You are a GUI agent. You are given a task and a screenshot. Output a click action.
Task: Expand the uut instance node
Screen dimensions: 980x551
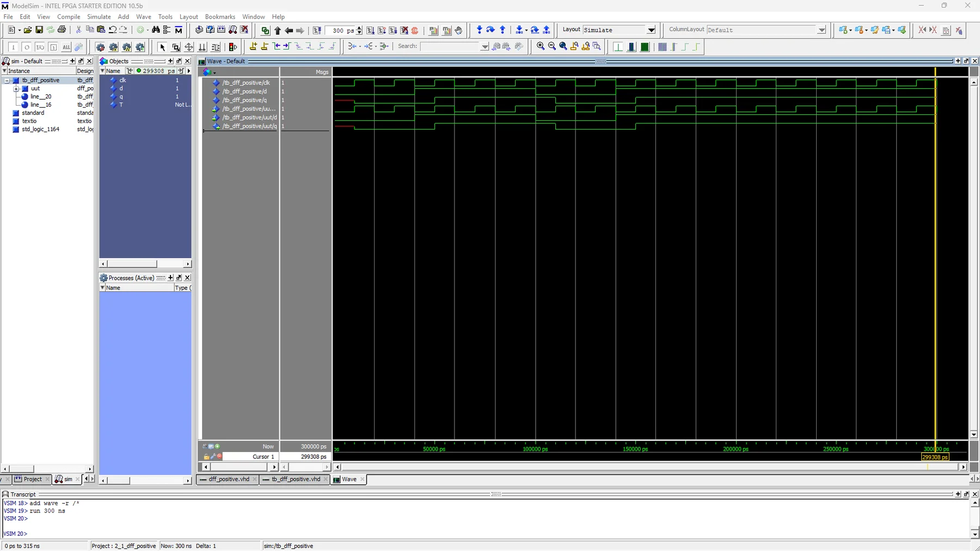click(16, 88)
